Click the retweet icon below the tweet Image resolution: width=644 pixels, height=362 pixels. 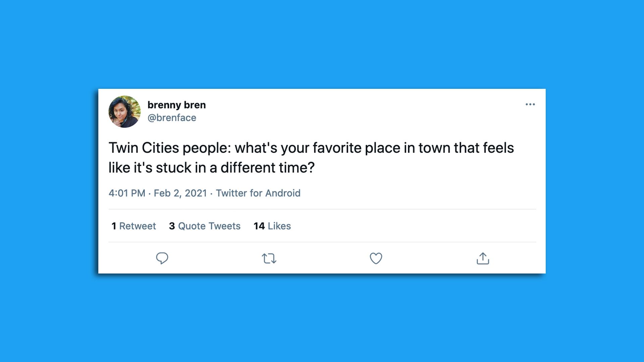[268, 258]
